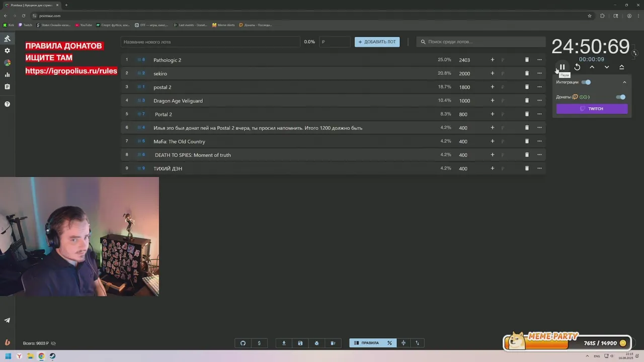This screenshot has width=644, height=362.
Task: Open the Twitch bookmark in bookmarks bar
Action: pos(25,25)
